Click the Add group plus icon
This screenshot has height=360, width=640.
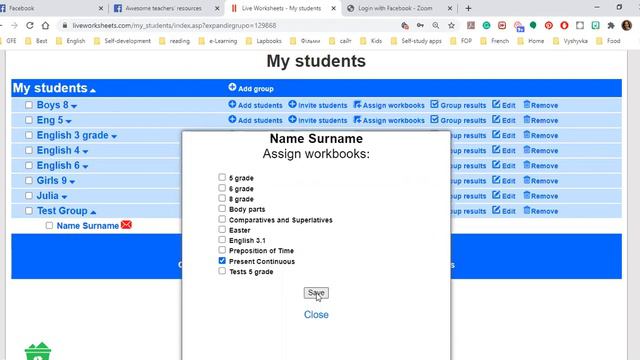tap(232, 87)
